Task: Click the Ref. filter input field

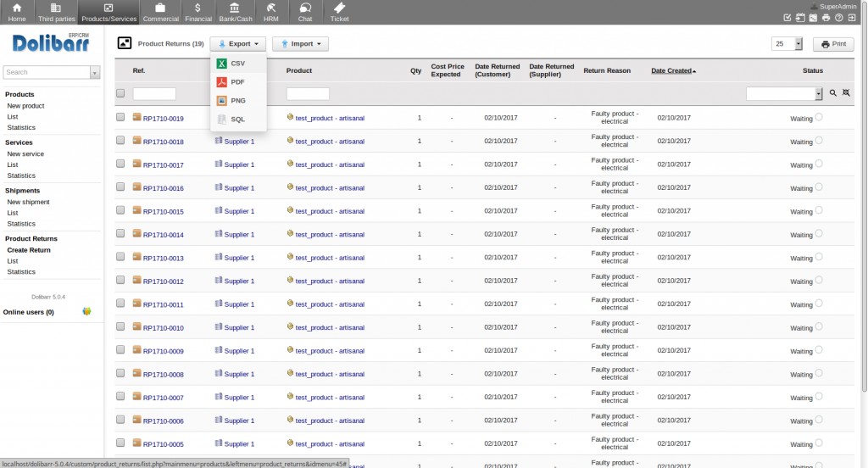Action: pos(154,94)
